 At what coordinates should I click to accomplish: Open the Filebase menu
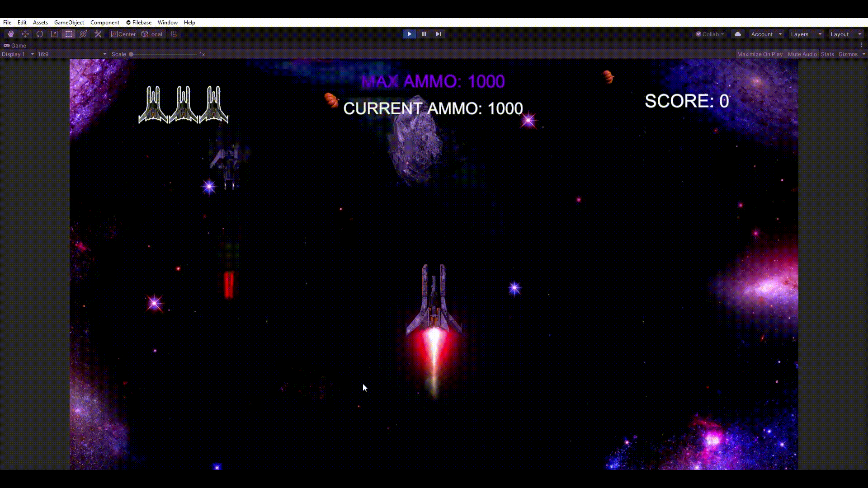click(x=139, y=22)
